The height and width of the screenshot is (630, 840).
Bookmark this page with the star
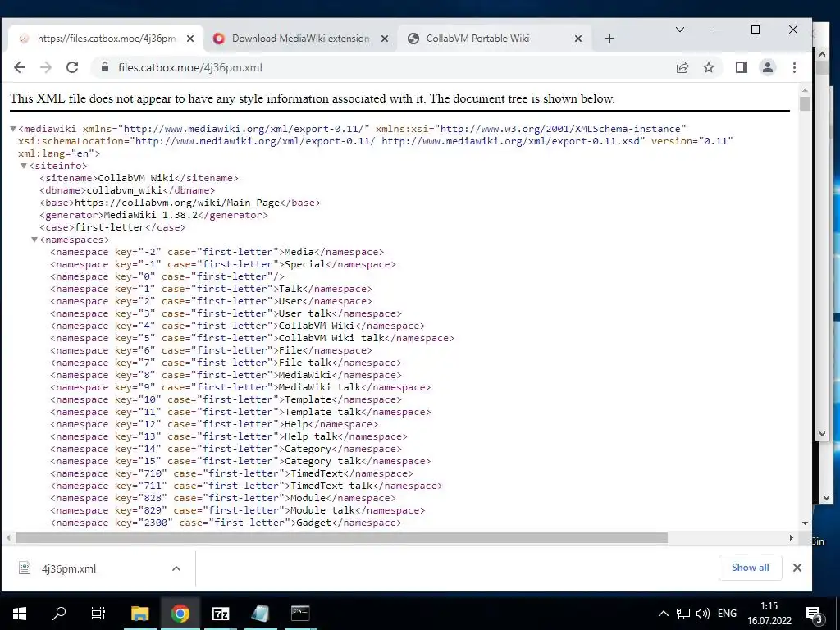coord(709,67)
